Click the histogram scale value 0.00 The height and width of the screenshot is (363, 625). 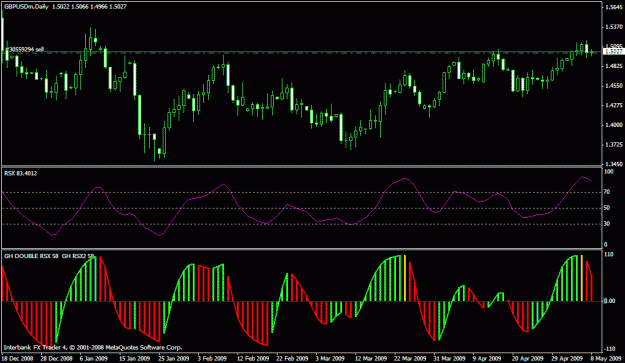[609, 301]
